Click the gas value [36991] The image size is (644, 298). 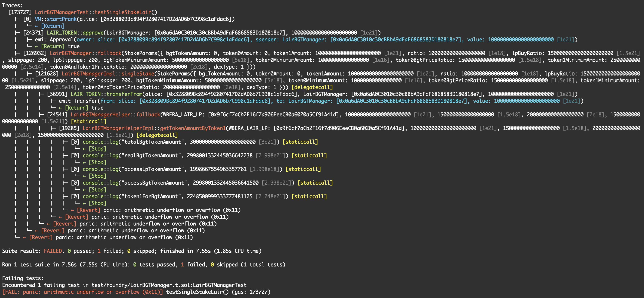(57, 94)
